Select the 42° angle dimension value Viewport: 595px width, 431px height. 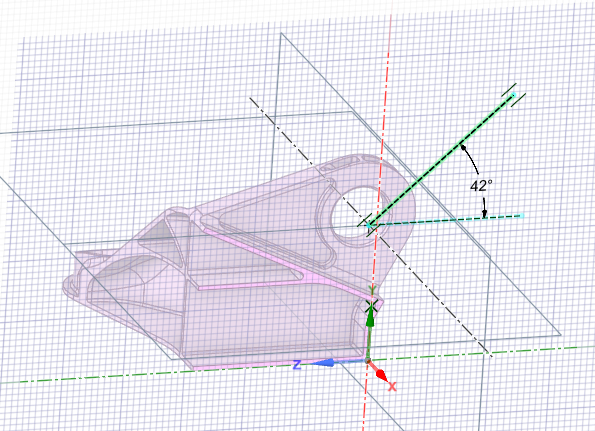coord(481,186)
